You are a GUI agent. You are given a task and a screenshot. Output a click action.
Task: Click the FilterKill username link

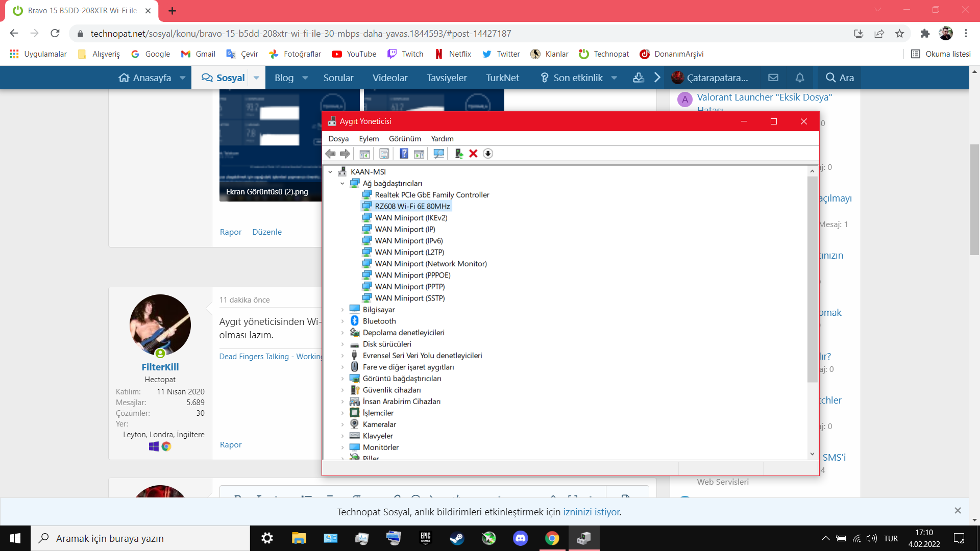click(x=160, y=367)
